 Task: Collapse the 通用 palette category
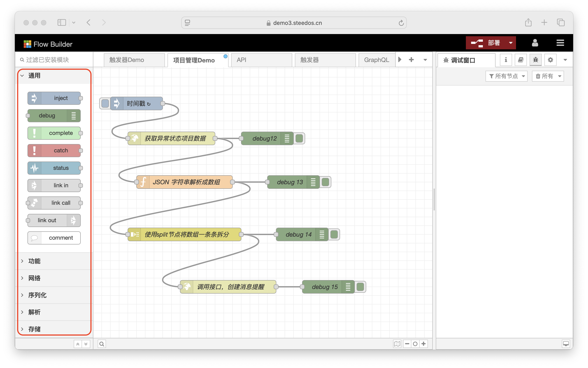tap(54, 76)
